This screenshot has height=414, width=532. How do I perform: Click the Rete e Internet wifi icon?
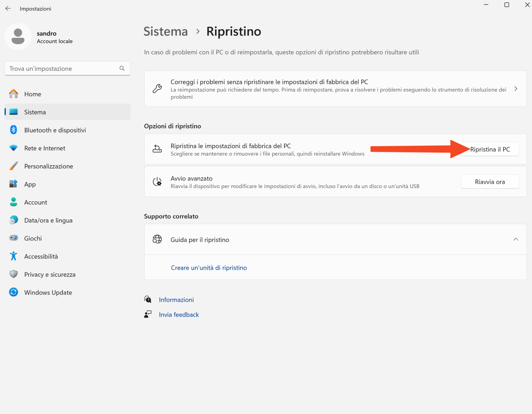[14, 148]
